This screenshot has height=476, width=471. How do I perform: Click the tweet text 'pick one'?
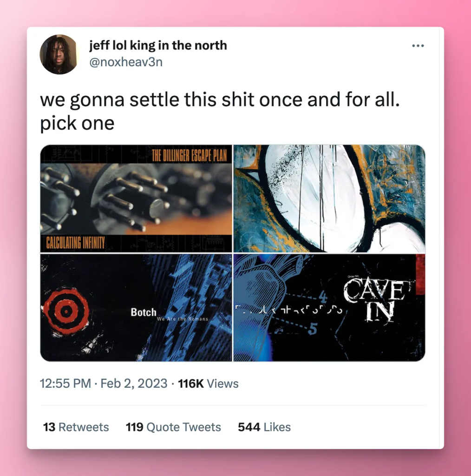[77, 123]
